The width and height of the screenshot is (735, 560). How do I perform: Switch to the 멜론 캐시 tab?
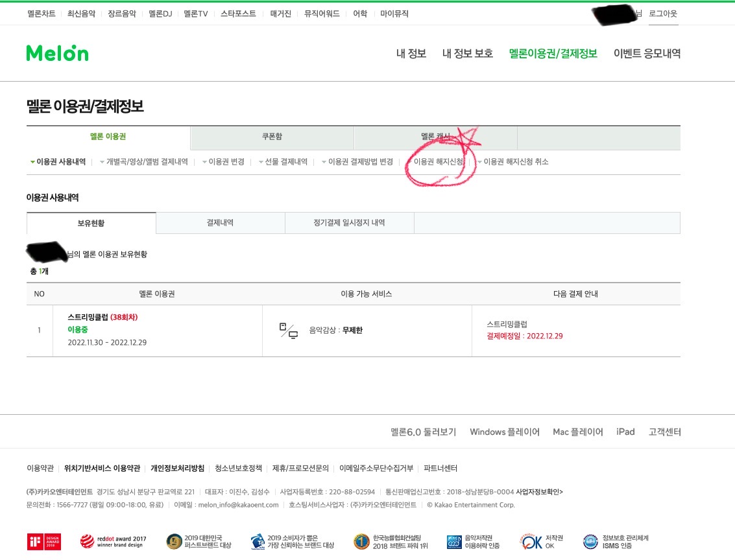(435, 137)
